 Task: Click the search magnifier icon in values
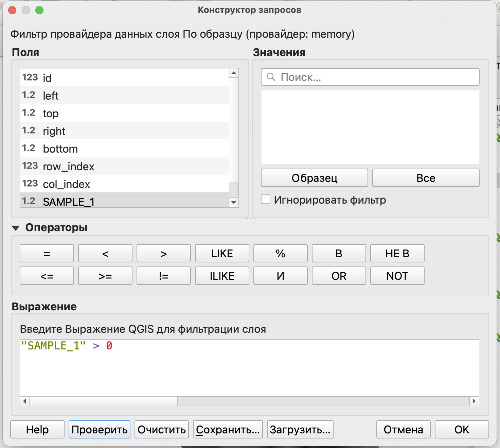[x=271, y=77]
